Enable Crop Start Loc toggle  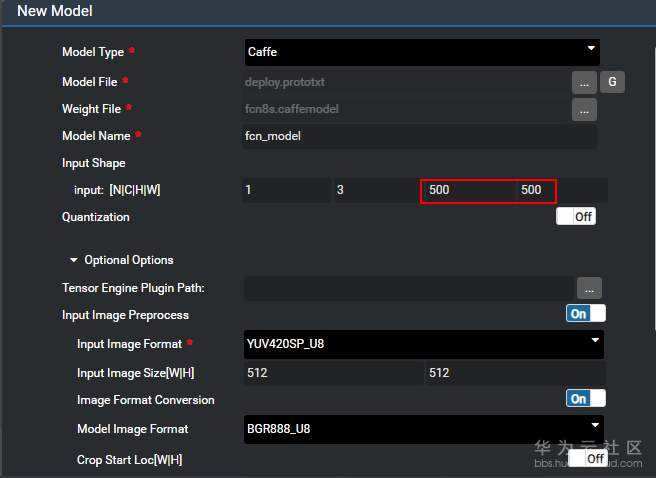click(x=587, y=458)
